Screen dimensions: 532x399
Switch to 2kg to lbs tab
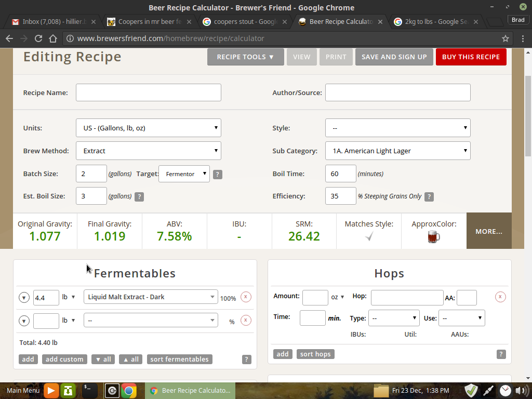436,22
